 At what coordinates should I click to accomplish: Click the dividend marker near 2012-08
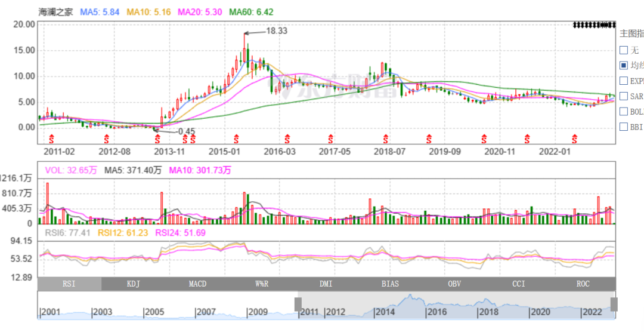pos(109,139)
